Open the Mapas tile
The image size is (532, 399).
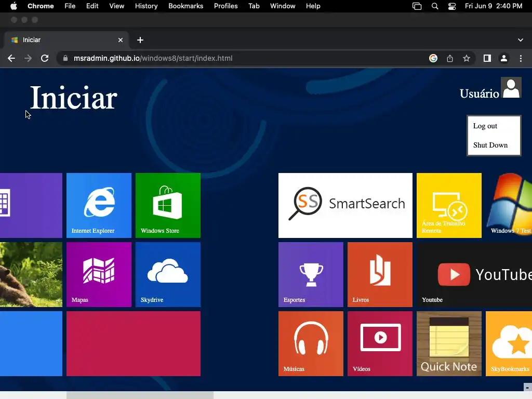[x=99, y=274]
